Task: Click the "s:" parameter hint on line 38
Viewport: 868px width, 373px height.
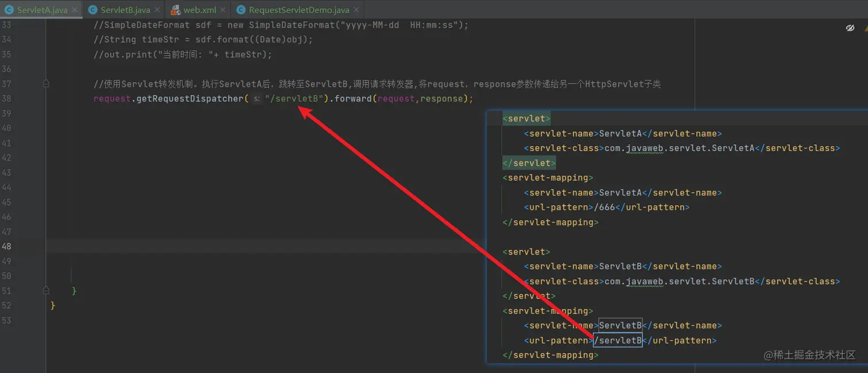Action: (257, 99)
